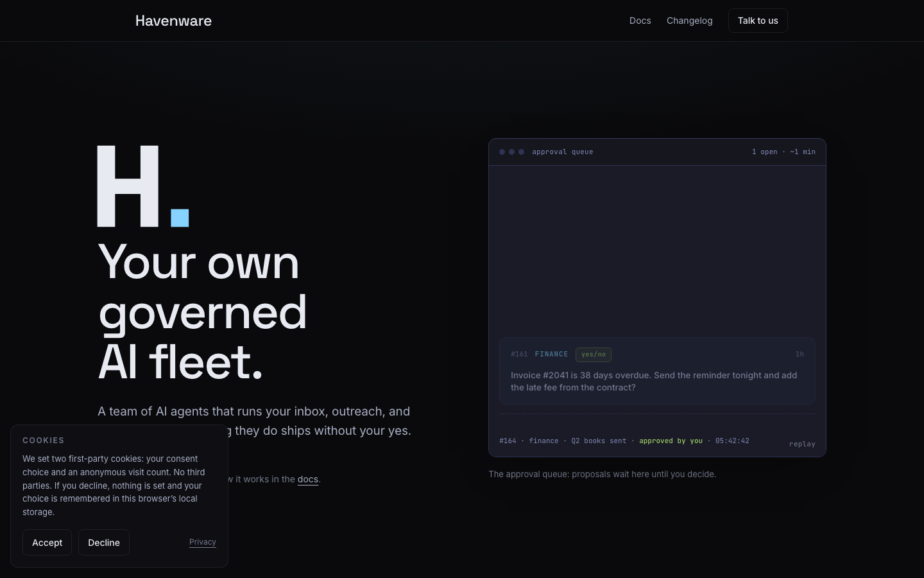
Task: Click 'approved by you' in the log line
Action: coord(671,441)
